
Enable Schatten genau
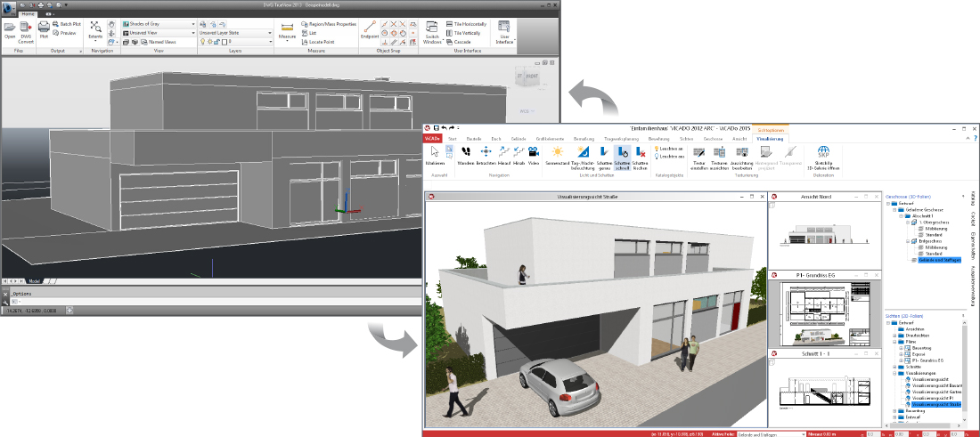pyautogui.click(x=604, y=158)
